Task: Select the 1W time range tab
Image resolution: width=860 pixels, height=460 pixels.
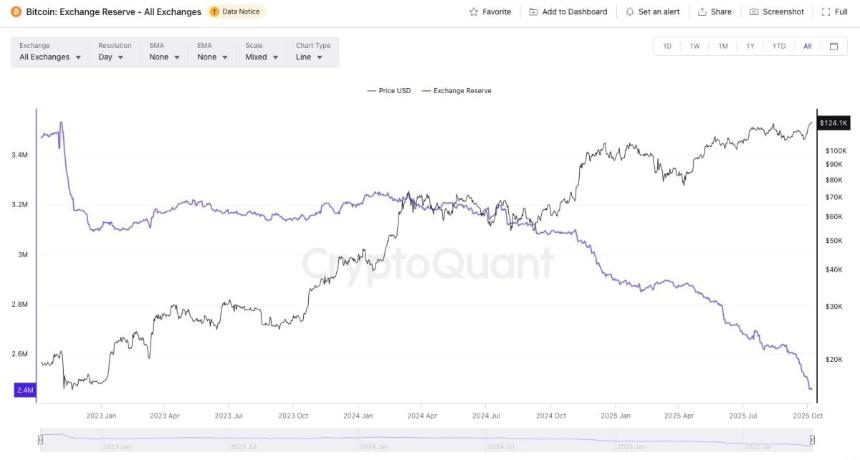Action: click(695, 46)
